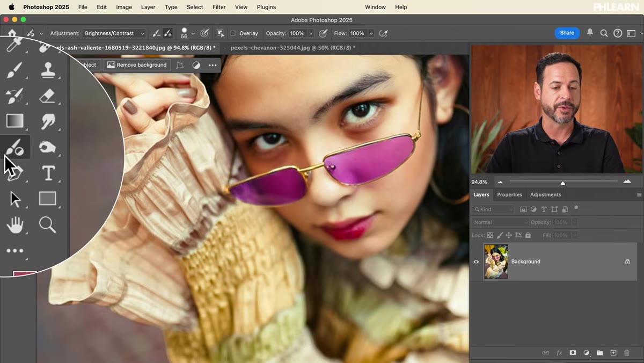Open the Apple menu

pyautogui.click(x=11, y=7)
